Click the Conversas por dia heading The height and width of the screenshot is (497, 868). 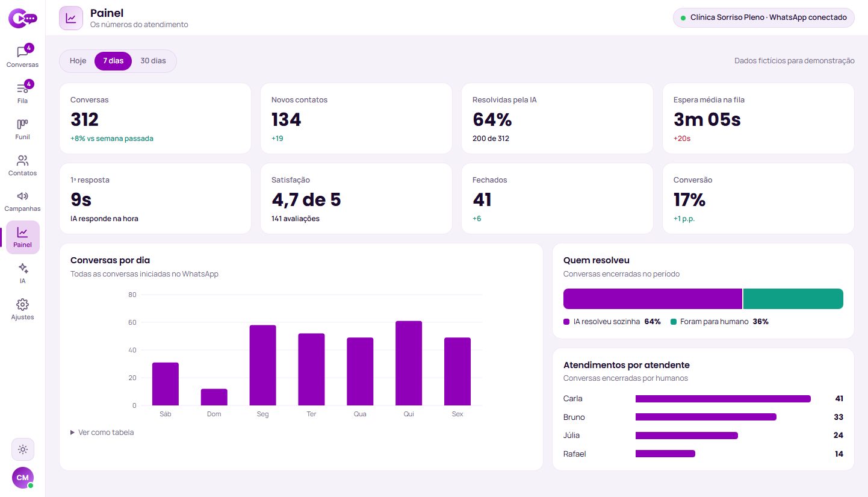tap(110, 260)
